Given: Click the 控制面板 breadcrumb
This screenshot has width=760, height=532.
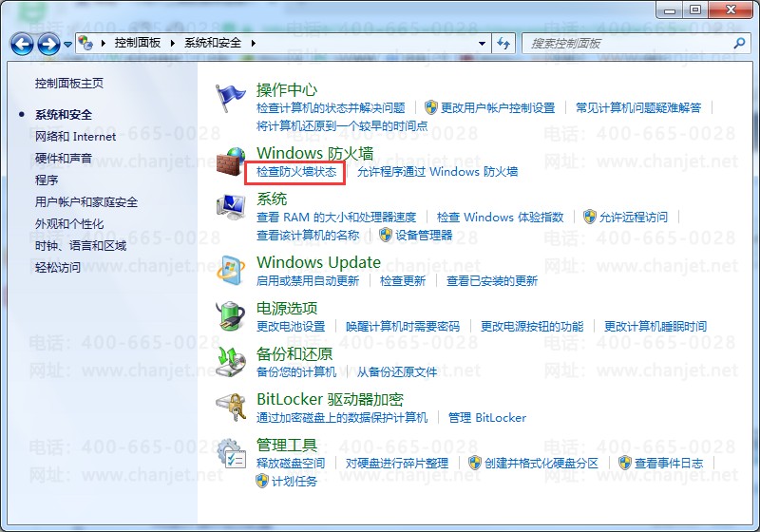Looking at the screenshot, I should pyautogui.click(x=138, y=43).
